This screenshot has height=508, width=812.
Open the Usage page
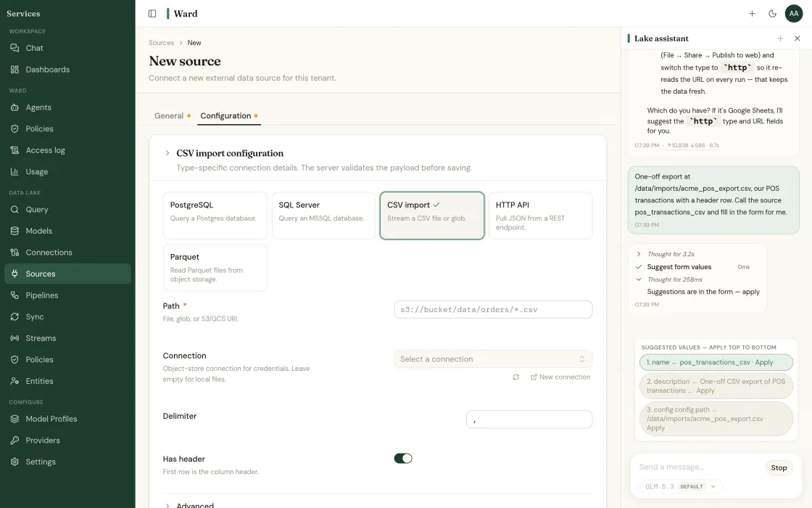point(67,171)
